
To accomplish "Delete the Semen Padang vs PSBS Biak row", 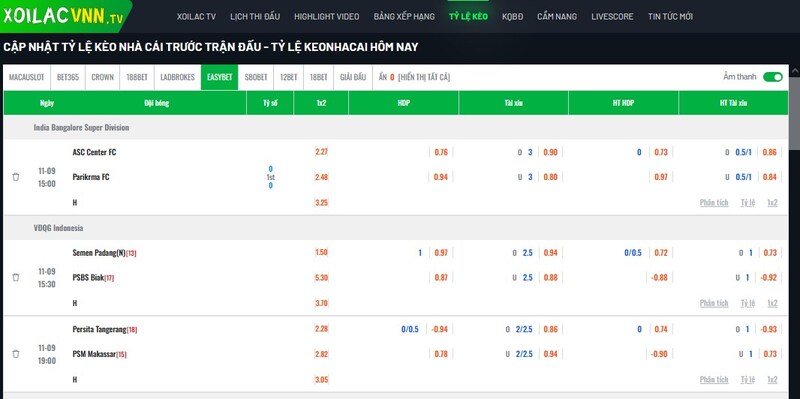I will [16, 278].
